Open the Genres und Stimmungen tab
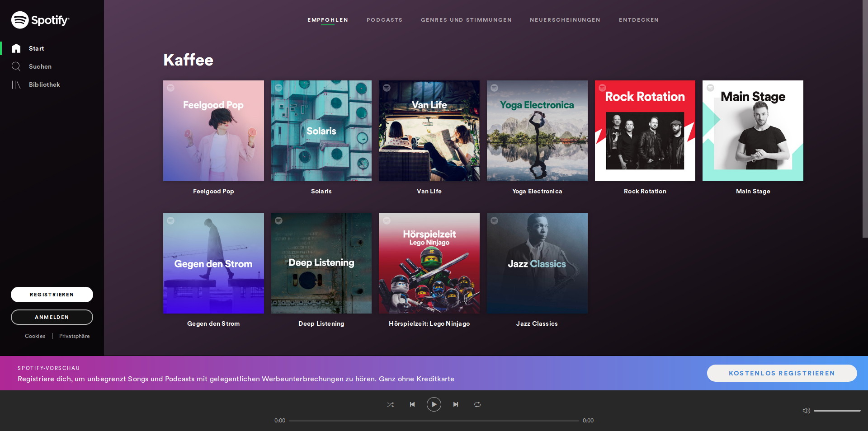This screenshot has height=431, width=868. click(466, 20)
